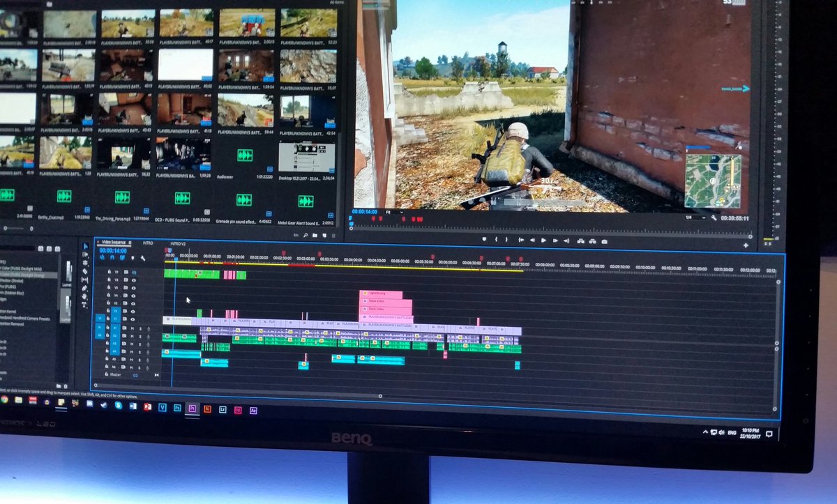Toggle V2 track visibility eye
The image size is (837, 504).
133,311
